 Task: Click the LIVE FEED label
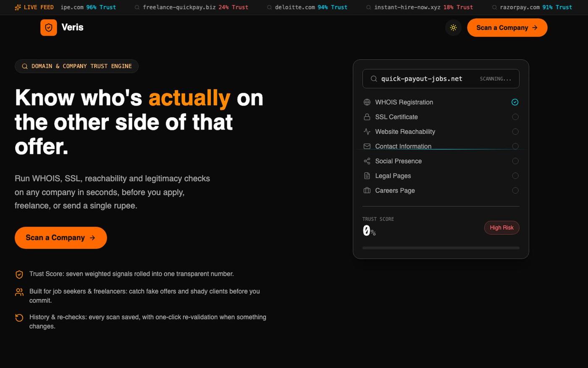point(39,7)
